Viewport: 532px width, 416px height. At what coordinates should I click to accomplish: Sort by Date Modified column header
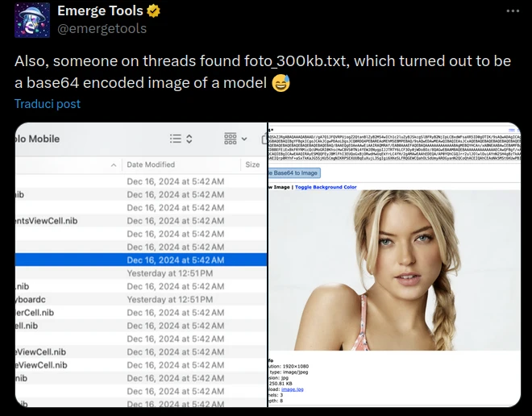click(151, 164)
